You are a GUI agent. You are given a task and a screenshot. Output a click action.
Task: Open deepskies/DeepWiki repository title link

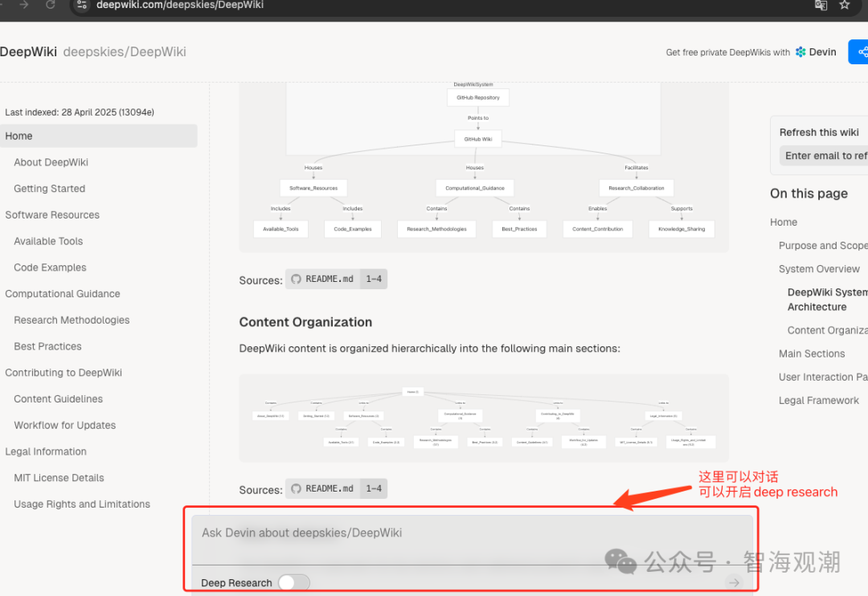click(125, 52)
